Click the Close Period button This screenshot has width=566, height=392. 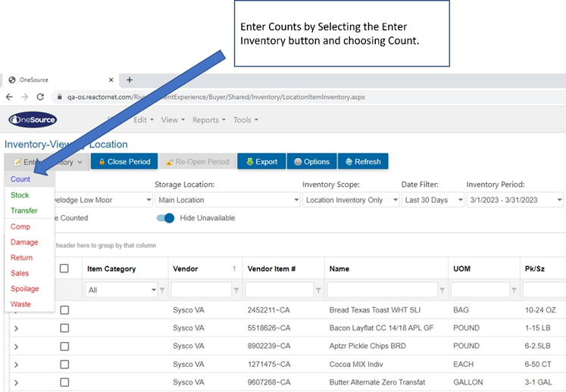pyautogui.click(x=124, y=161)
